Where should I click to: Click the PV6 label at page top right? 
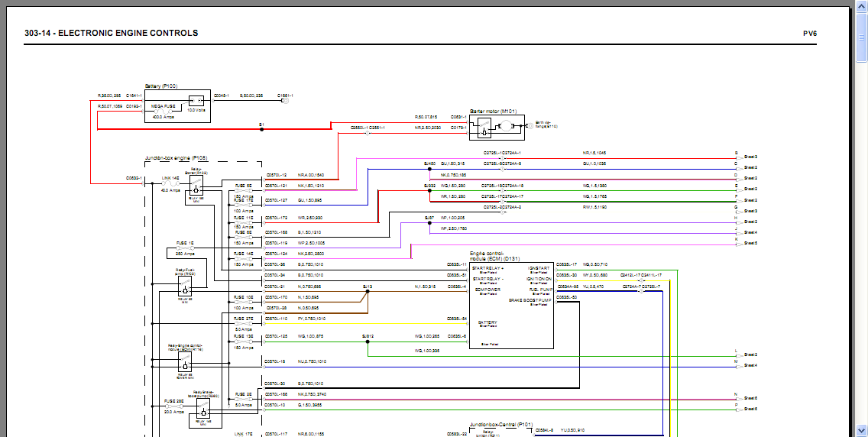810,34
